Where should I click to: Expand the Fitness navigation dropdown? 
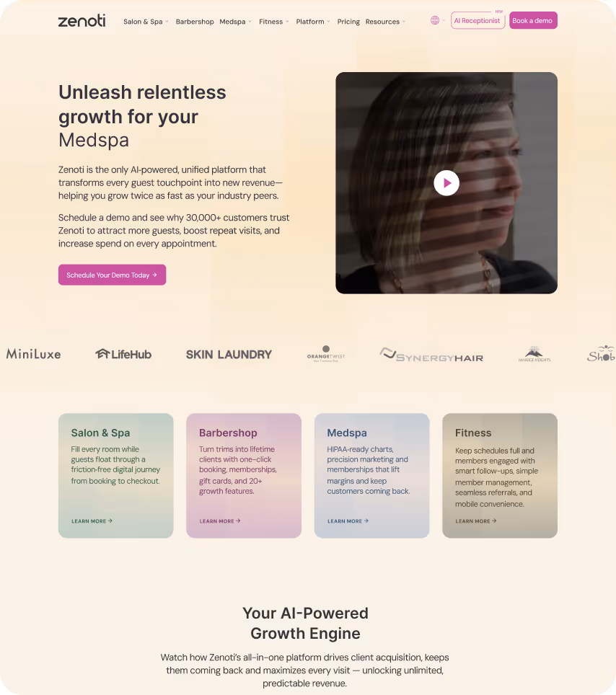273,22
